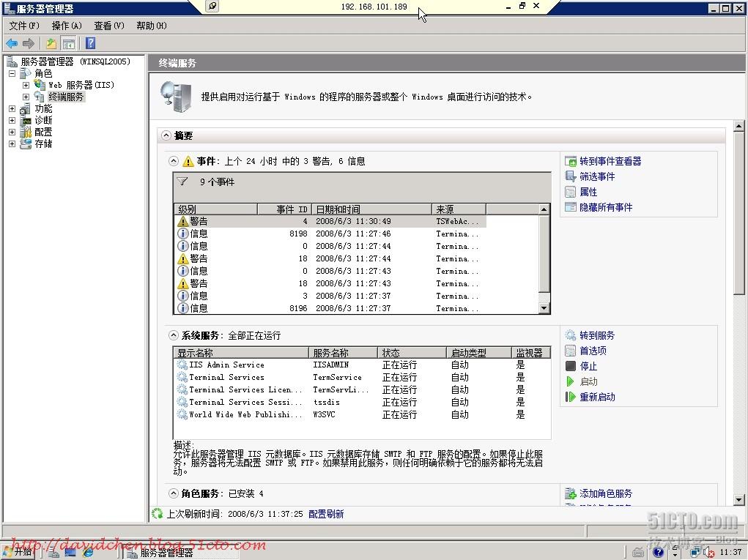Viewport: 748px width, 560px height.
Task: Click the 重新启动 service icon
Action: (x=571, y=397)
